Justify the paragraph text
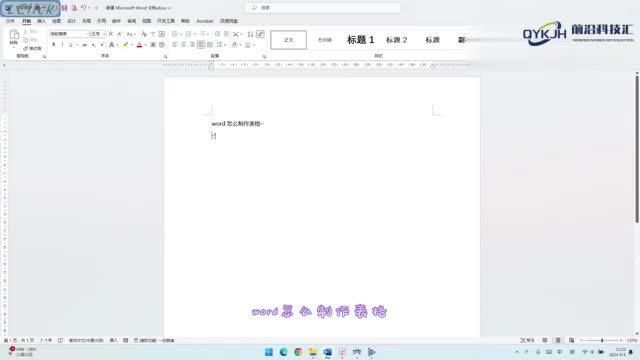Screen dimensions: 640x360 click(201, 44)
